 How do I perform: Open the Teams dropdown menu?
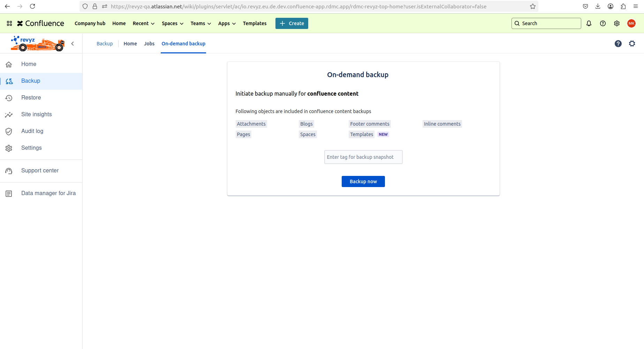[x=200, y=23]
